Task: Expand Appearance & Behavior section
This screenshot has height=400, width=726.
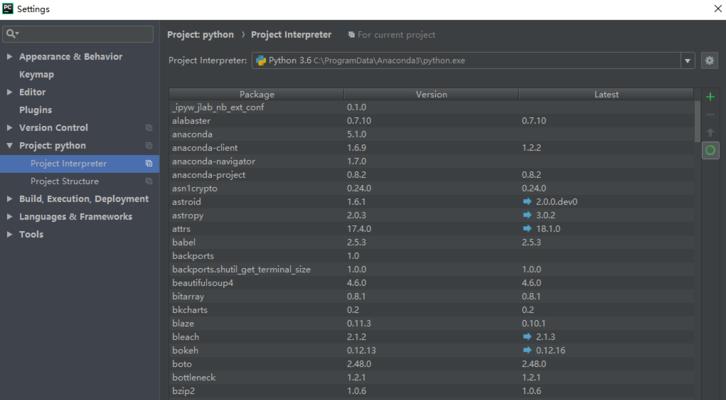Action: point(9,56)
